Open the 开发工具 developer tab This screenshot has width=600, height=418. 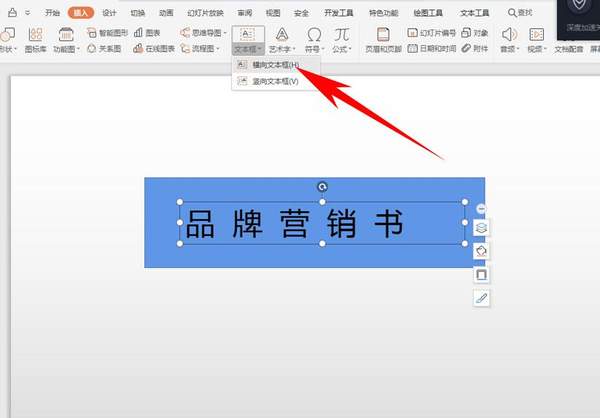339,13
